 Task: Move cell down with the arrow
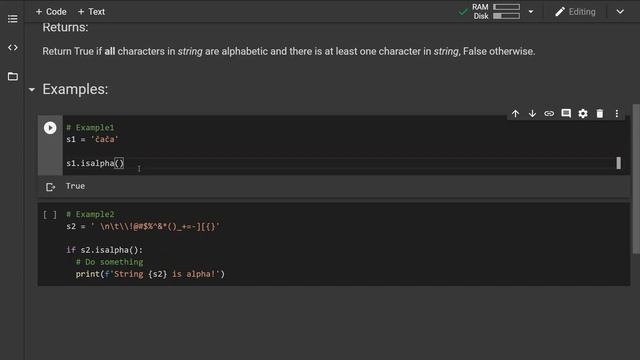[532, 113]
